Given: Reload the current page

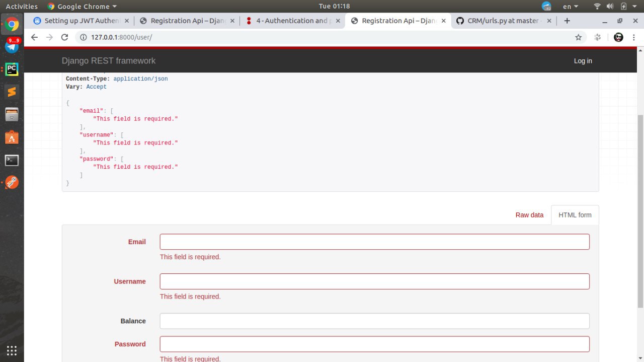Looking at the screenshot, I should [64, 37].
